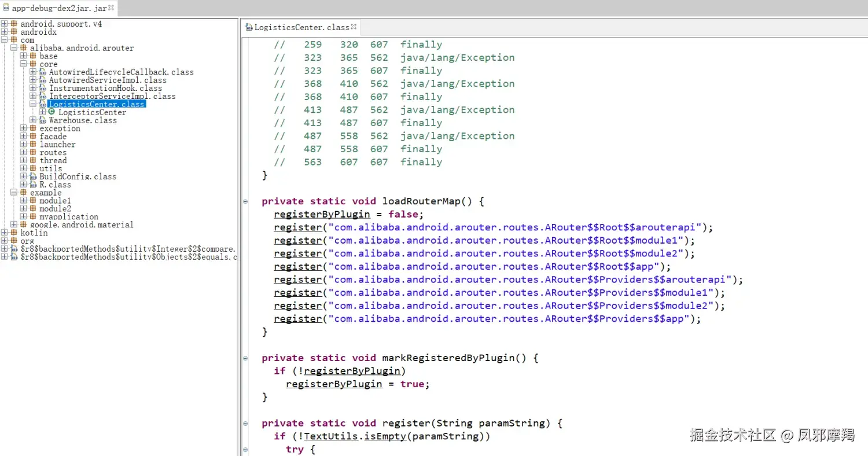
Task: Click the package icon beside routes
Action: click(x=33, y=153)
